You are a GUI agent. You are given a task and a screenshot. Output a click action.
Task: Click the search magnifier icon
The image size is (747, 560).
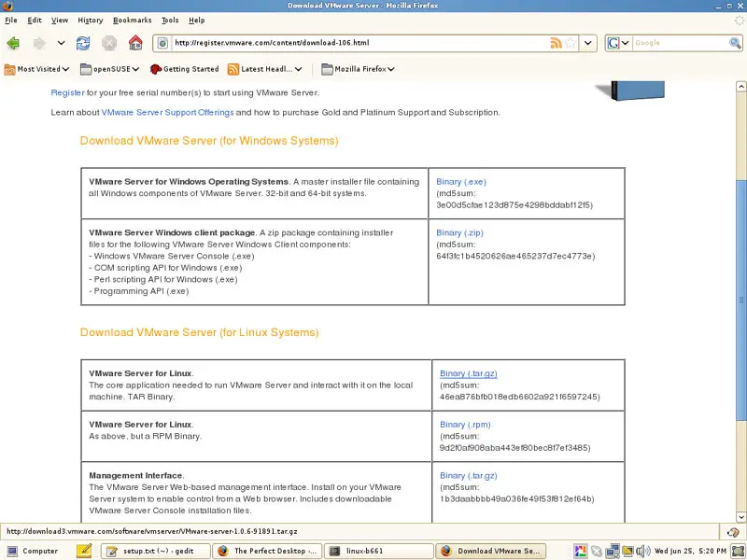[735, 43]
